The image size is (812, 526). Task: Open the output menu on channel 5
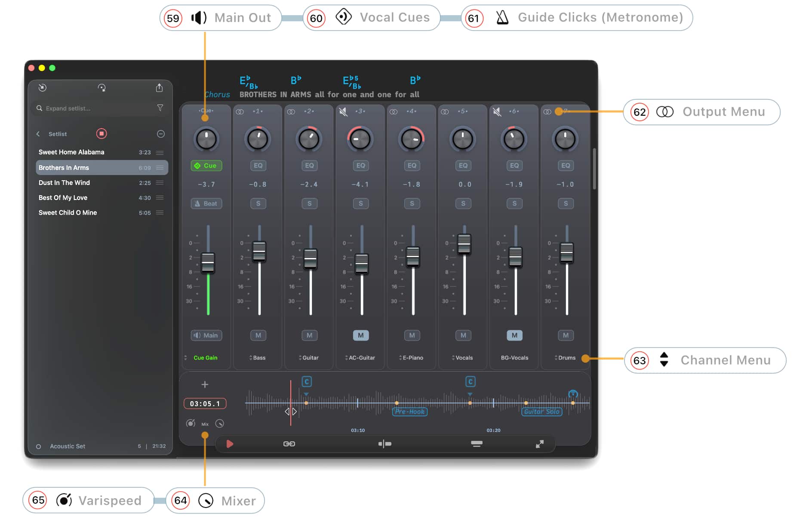[445, 112]
